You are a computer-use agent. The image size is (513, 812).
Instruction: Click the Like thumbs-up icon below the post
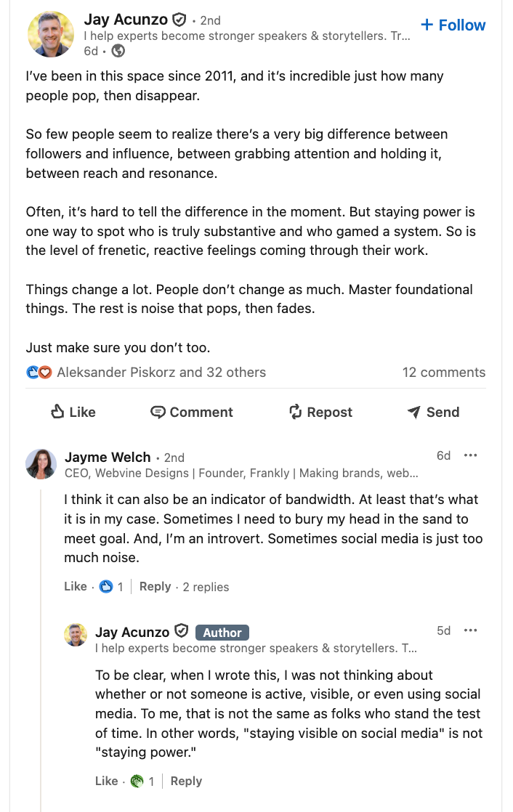click(x=58, y=412)
